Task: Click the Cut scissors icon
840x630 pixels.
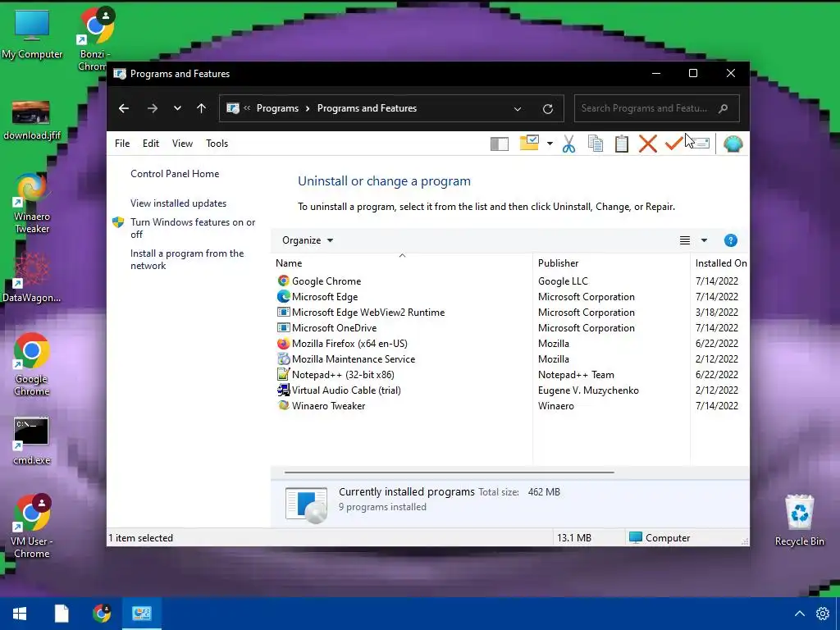Action: click(569, 144)
